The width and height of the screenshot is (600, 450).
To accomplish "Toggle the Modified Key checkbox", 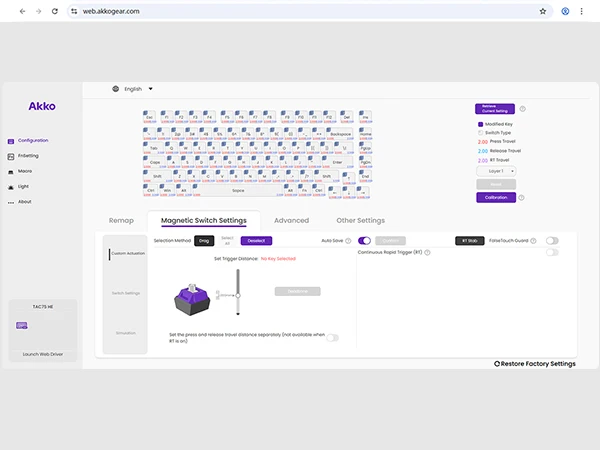I will pos(481,124).
